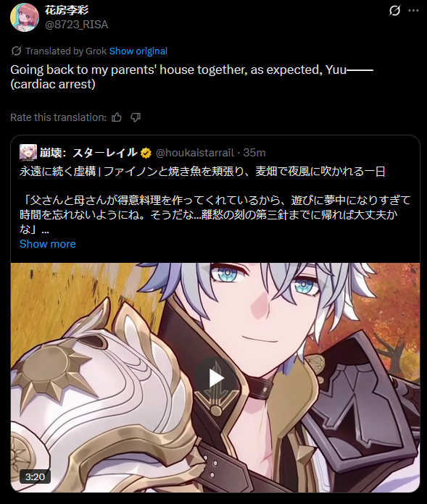Expand quoted post with Show more
The height and width of the screenshot is (504, 427).
[48, 244]
